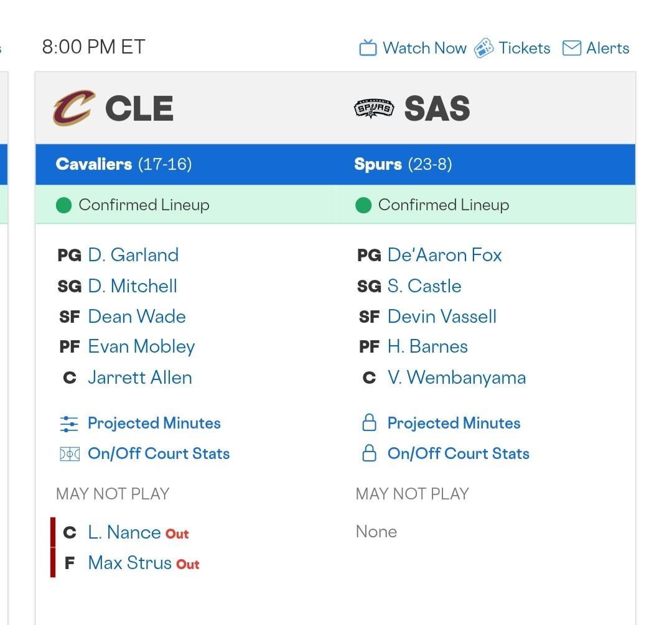
Task: Click the envelope Alerts icon
Action: [571, 48]
